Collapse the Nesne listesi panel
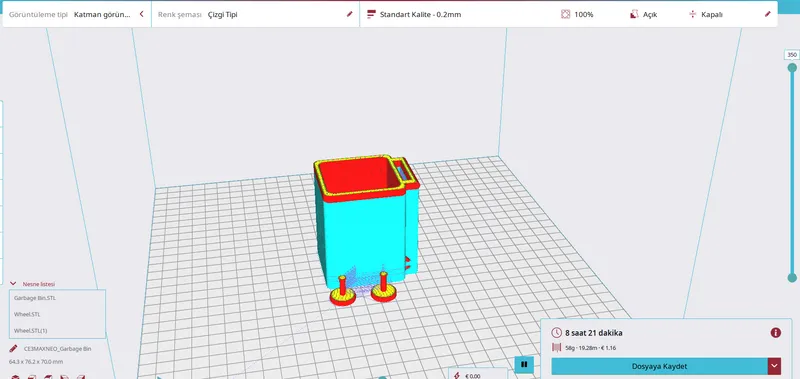 tap(13, 284)
